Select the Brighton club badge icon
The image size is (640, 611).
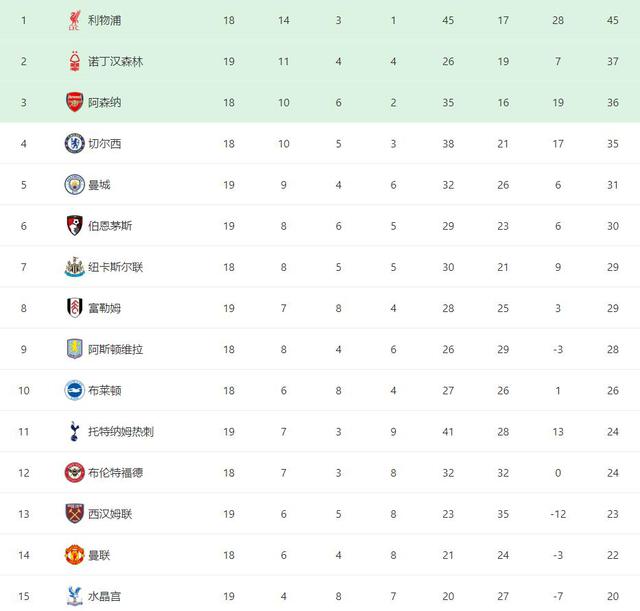tap(74, 390)
